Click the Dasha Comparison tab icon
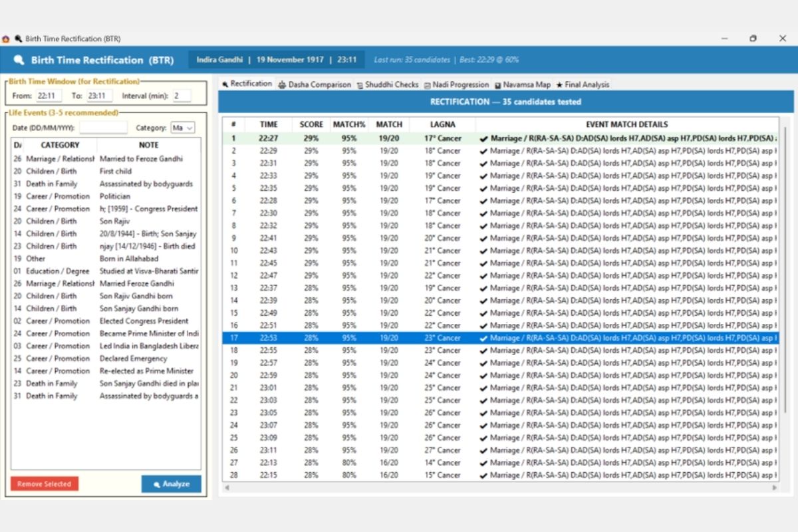Viewport: 798px width, 532px height. pos(282,84)
